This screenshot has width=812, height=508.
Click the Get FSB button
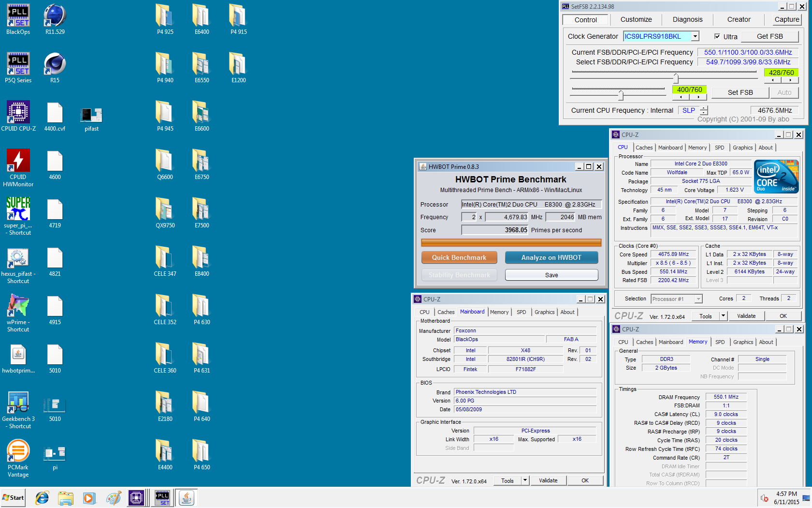769,36
